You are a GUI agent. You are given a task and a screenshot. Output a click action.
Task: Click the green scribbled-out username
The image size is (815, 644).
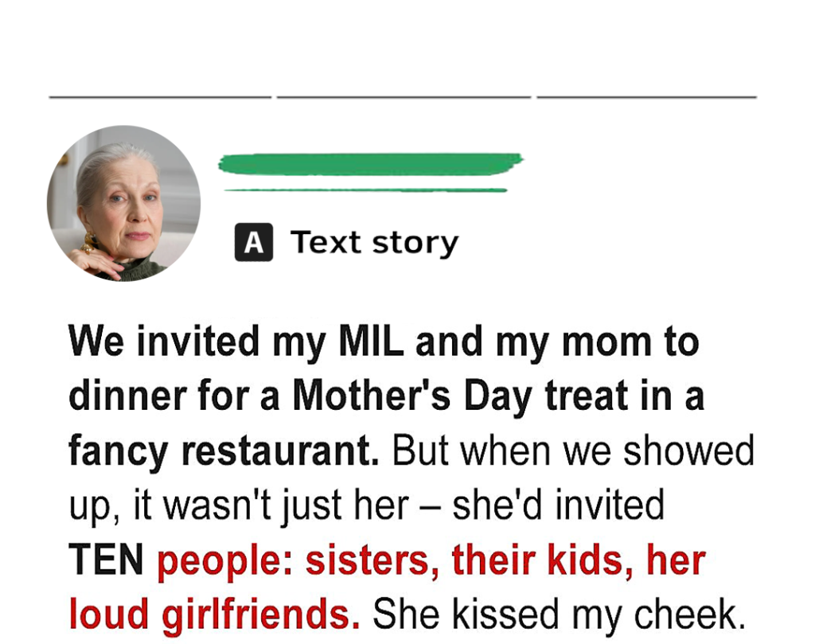(x=370, y=164)
